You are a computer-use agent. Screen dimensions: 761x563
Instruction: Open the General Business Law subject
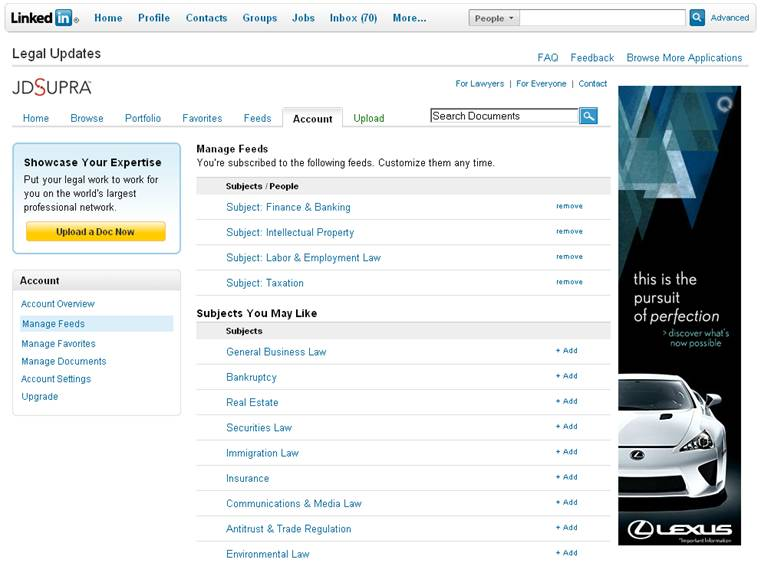tap(276, 352)
